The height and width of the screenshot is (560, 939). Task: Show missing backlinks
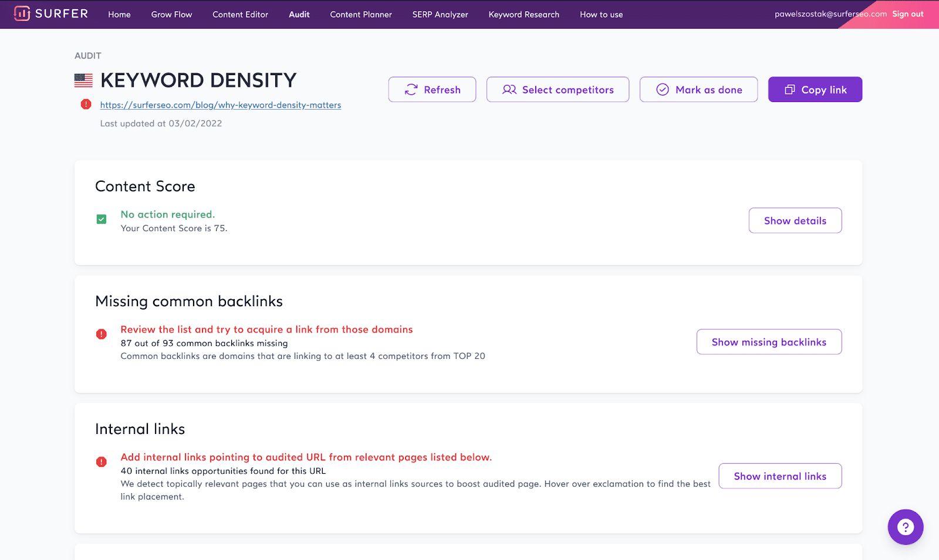pos(769,342)
